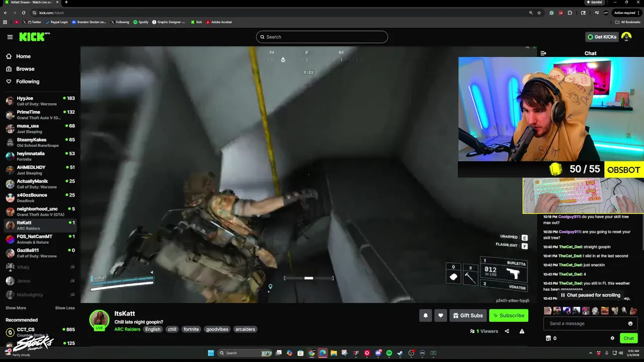Open x40ozBounce's channel in the sidebar
644x362 pixels.
[40, 198]
